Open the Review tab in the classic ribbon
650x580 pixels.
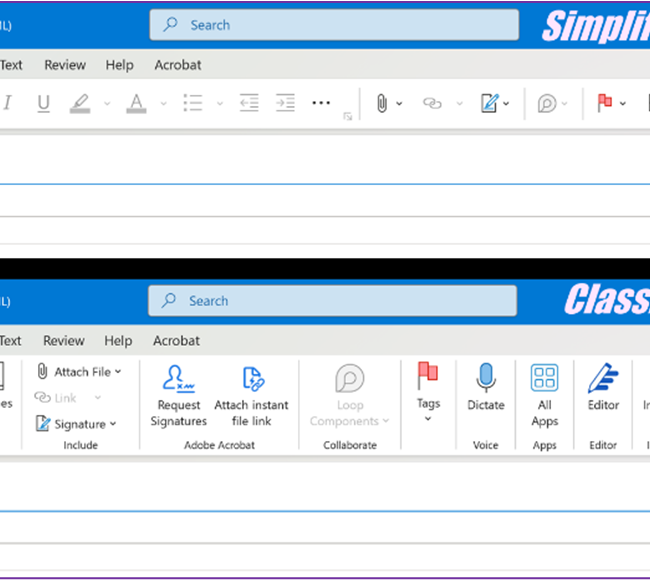pyautogui.click(x=64, y=341)
